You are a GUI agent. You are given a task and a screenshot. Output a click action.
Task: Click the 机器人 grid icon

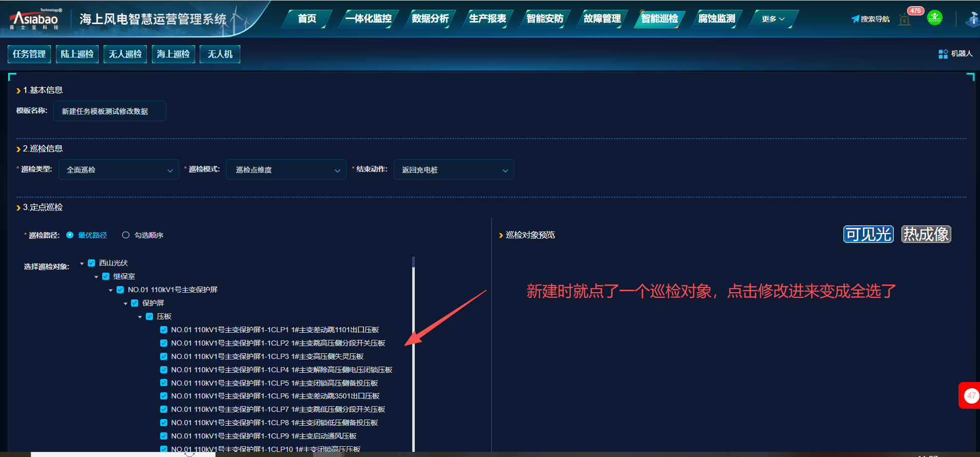point(943,54)
